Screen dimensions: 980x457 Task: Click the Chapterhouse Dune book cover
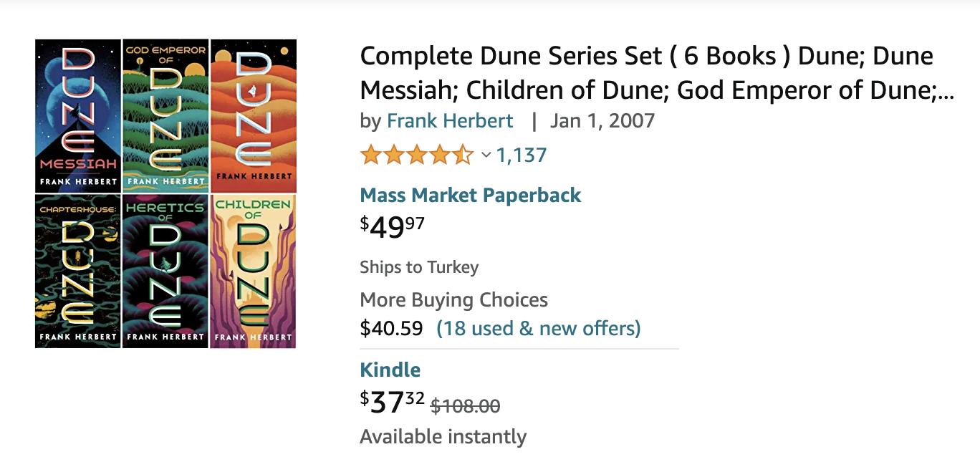78,271
